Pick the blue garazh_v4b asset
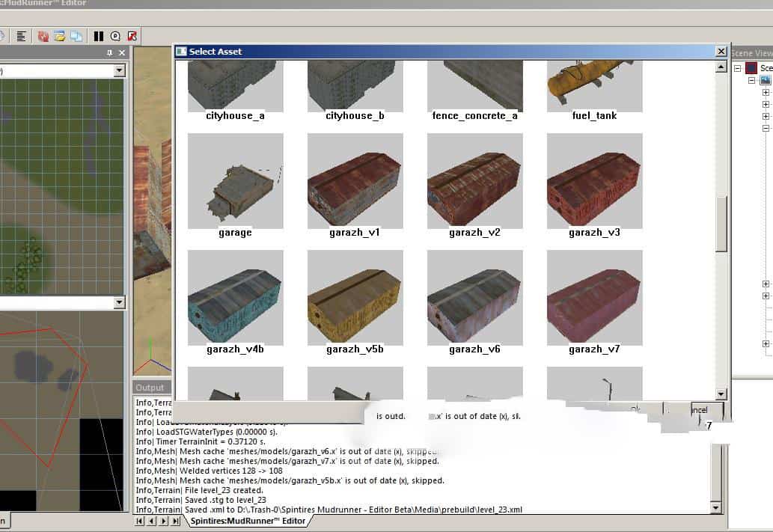Image resolution: width=773 pixels, height=532 pixels. pos(235,298)
